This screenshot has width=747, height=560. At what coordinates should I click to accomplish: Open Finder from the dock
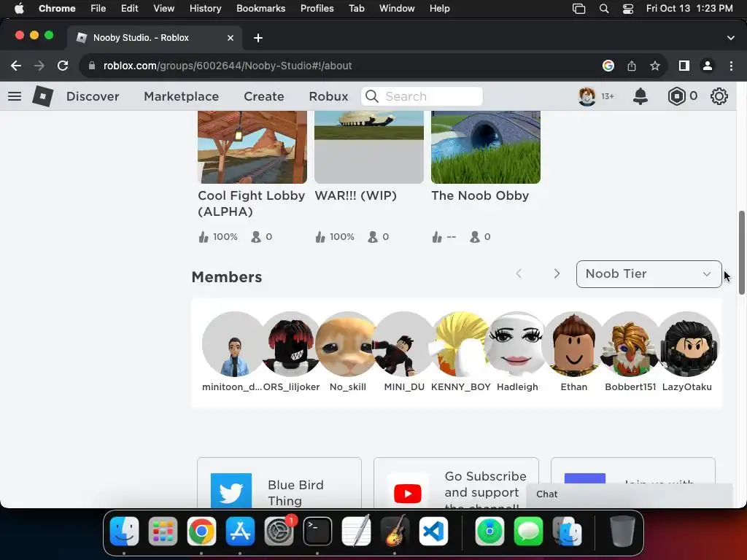124,531
